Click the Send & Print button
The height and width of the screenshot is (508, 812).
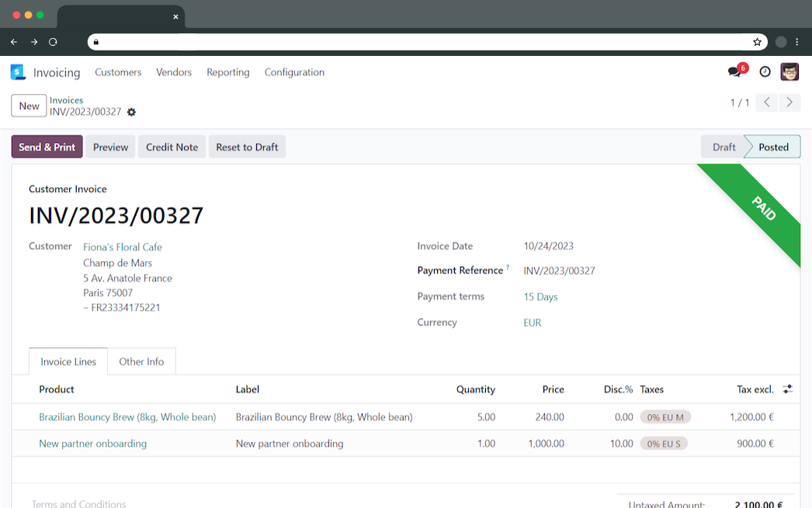(x=47, y=147)
